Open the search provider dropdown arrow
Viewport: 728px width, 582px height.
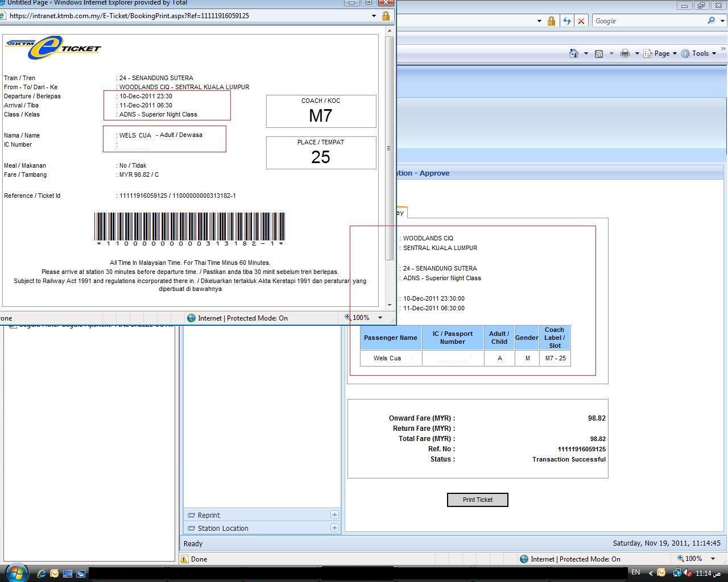click(x=723, y=21)
